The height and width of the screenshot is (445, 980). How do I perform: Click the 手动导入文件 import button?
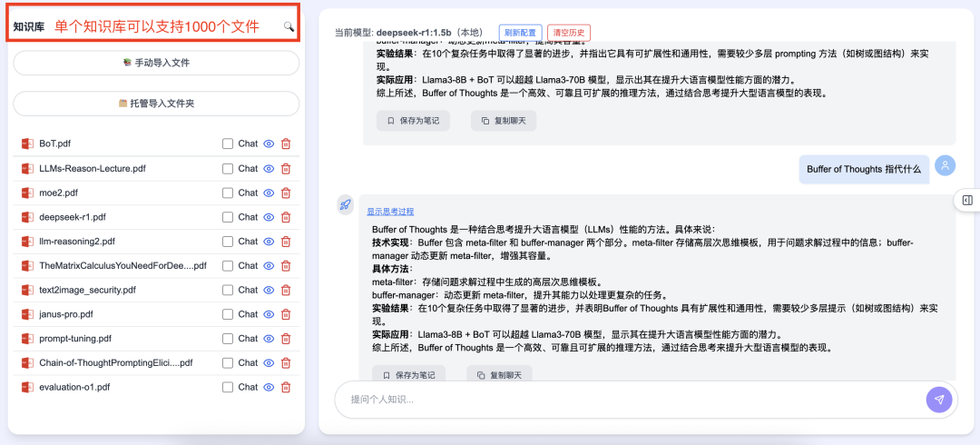point(156,63)
